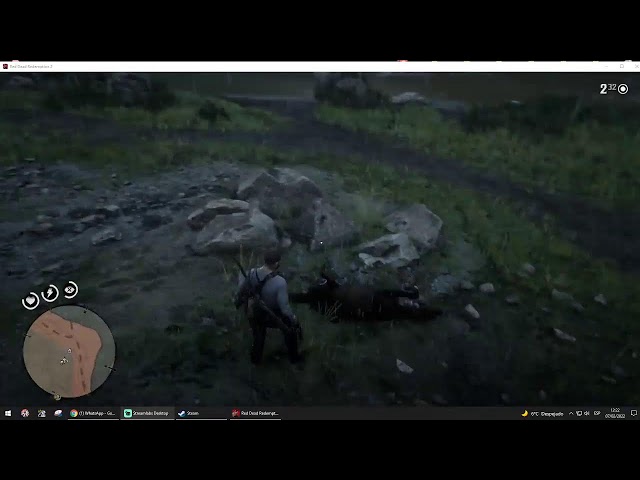This screenshot has height=480, width=640.
Task: Click the stamina core lightning icon
Action: point(50,293)
